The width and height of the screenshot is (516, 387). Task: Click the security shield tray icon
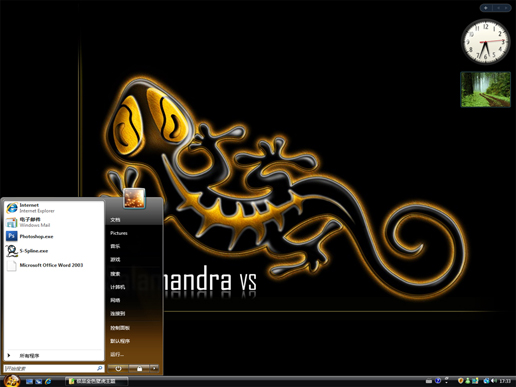(461, 381)
